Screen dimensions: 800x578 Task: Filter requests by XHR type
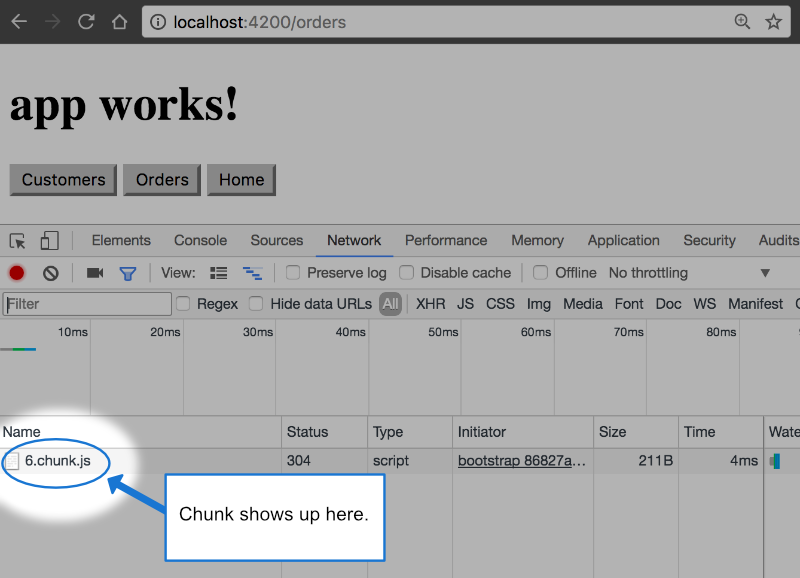(430, 304)
